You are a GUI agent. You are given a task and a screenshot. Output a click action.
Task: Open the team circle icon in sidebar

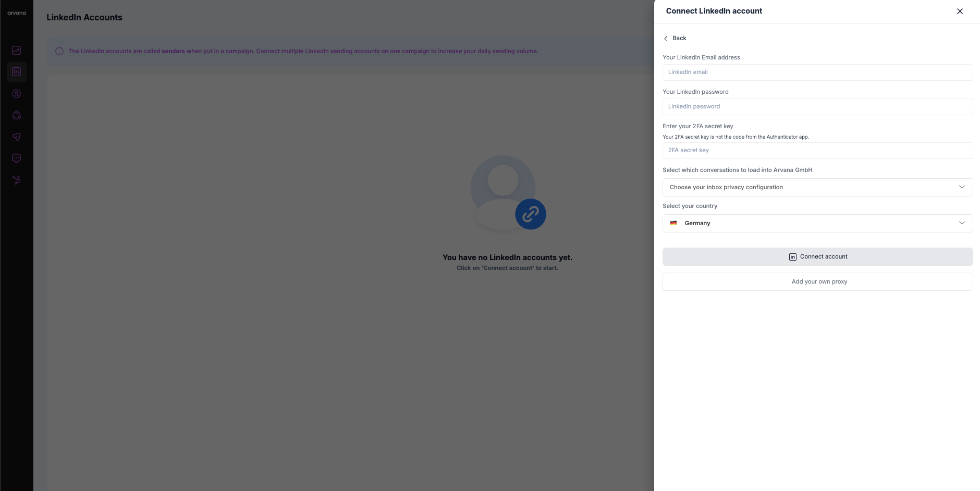click(17, 115)
